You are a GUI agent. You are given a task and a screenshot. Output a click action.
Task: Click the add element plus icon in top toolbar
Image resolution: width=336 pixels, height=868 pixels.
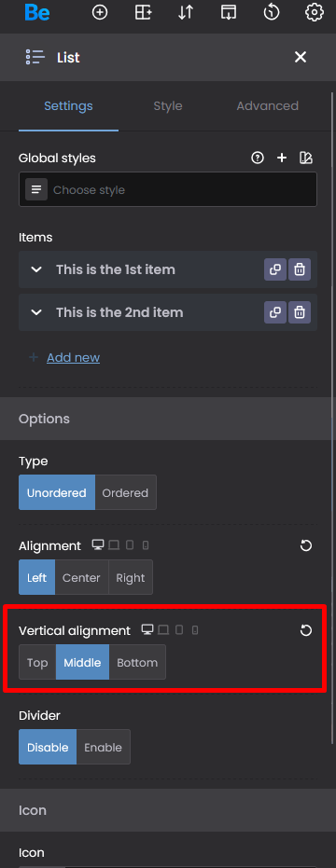100,12
